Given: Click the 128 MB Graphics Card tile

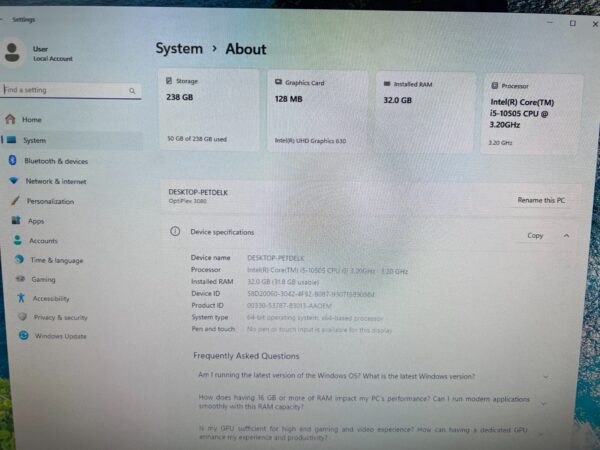Looking at the screenshot, I should [318, 111].
